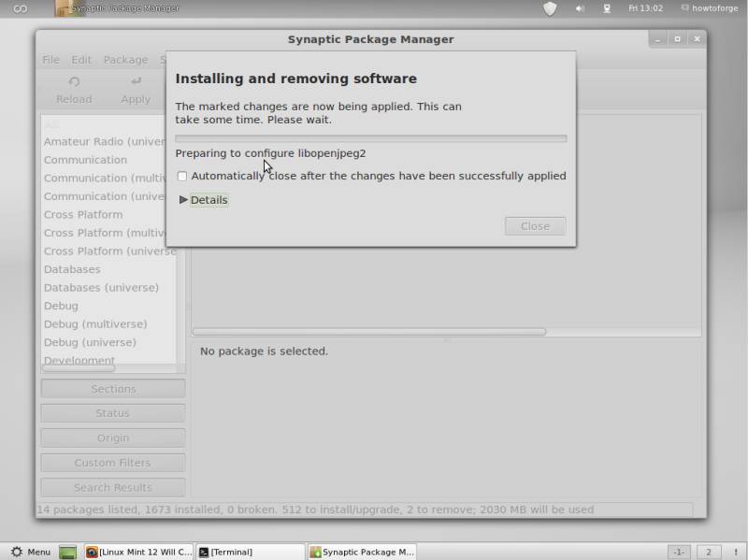The image size is (748, 560).
Task: Click the Custom Filters button
Action: pyautogui.click(x=113, y=463)
